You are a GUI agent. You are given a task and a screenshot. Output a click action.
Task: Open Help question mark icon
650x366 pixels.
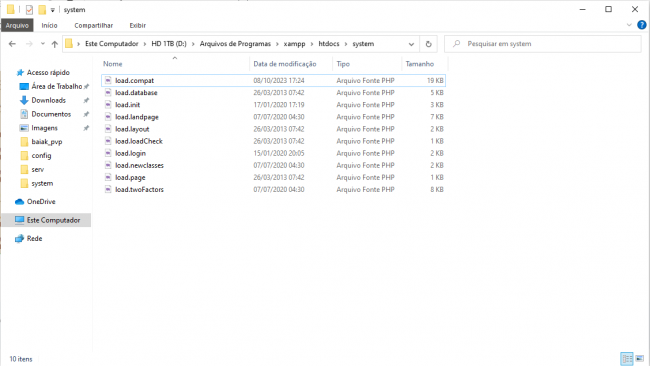tap(642, 25)
